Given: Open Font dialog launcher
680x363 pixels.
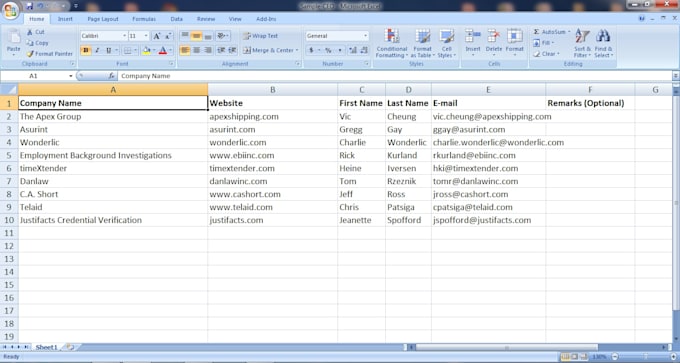Looking at the screenshot, I should (171, 64).
